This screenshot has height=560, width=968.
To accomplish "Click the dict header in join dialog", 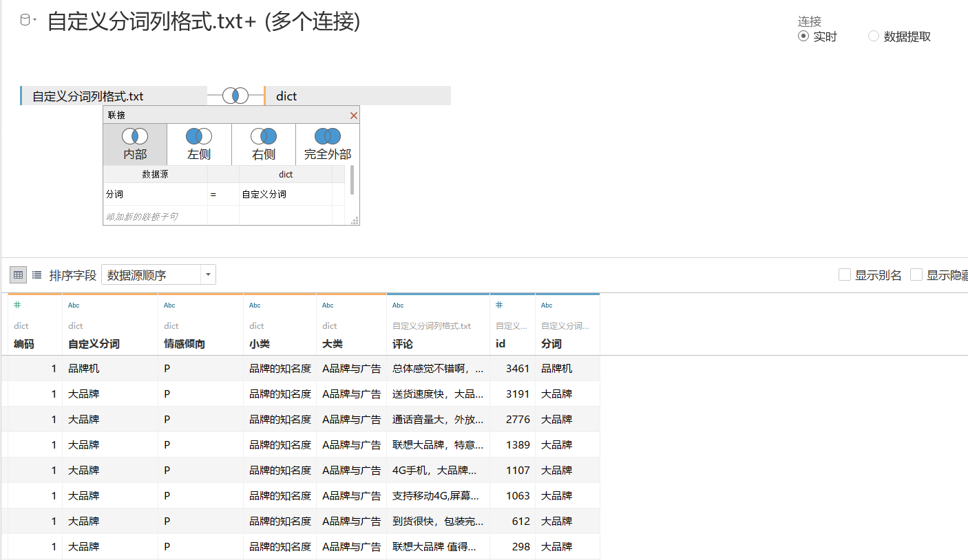I will pos(286,175).
